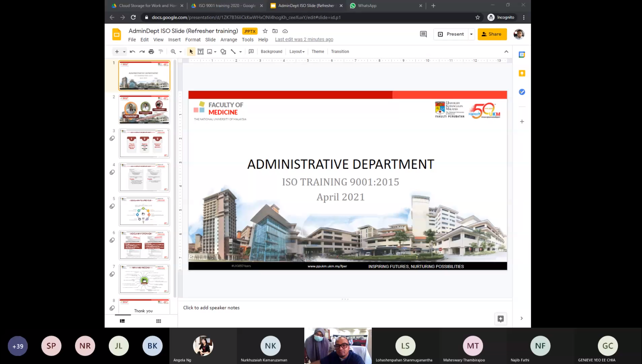Viewport: 642px width, 364px height.
Task: Open the new slide layout dropdown arrow
Action: (124, 52)
